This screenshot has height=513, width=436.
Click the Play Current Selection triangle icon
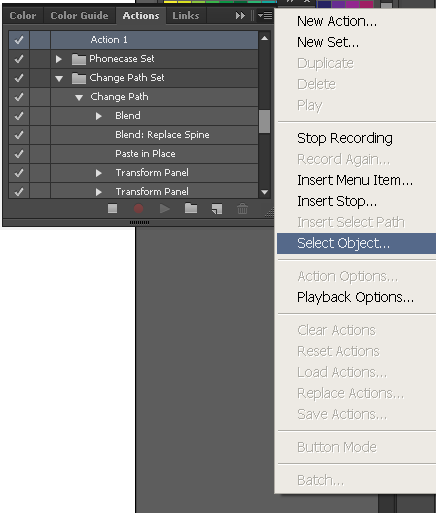click(165, 209)
